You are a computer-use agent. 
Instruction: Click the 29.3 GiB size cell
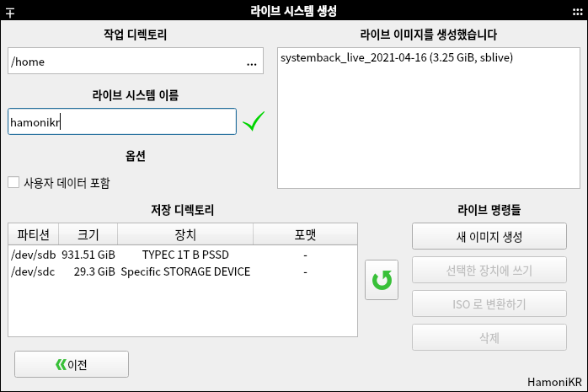pyautogui.click(x=94, y=271)
